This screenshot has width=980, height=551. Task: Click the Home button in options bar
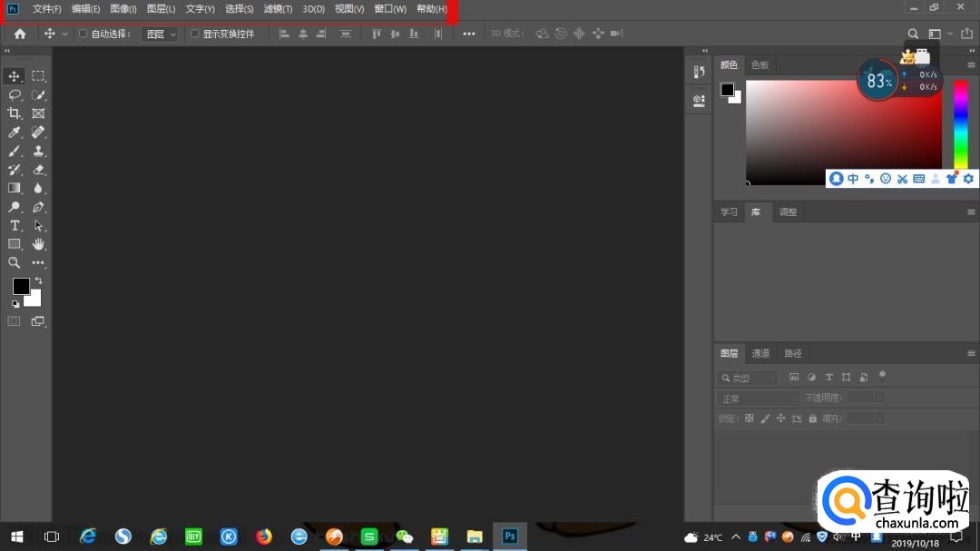20,34
